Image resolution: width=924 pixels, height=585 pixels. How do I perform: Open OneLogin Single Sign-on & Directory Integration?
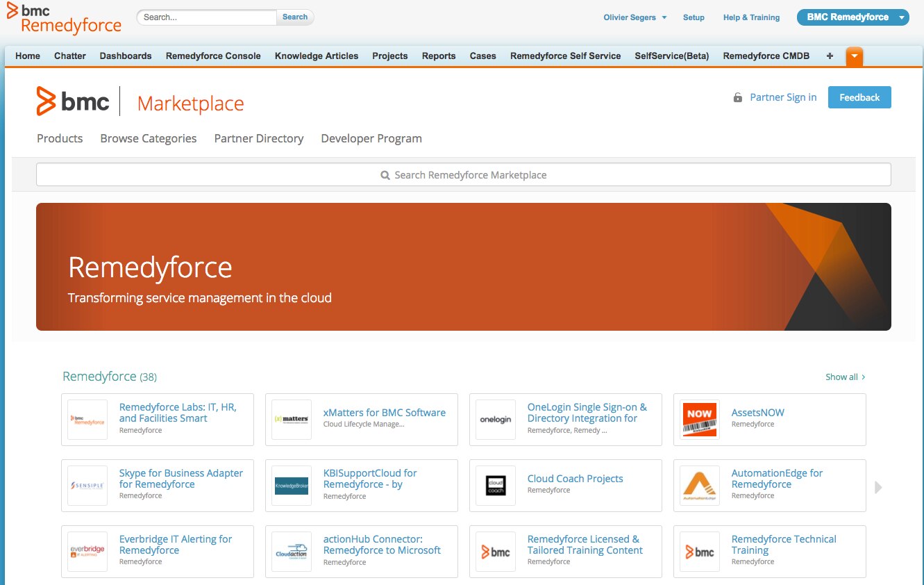[x=587, y=413]
